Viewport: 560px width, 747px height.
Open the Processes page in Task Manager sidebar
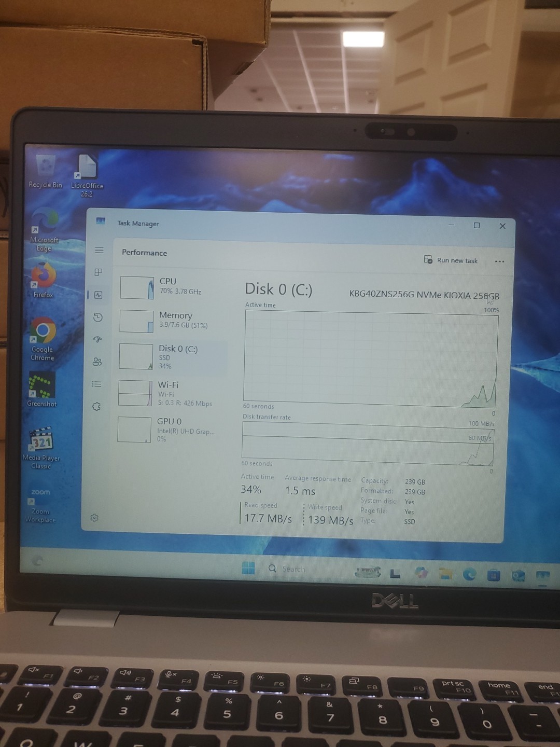(x=99, y=272)
